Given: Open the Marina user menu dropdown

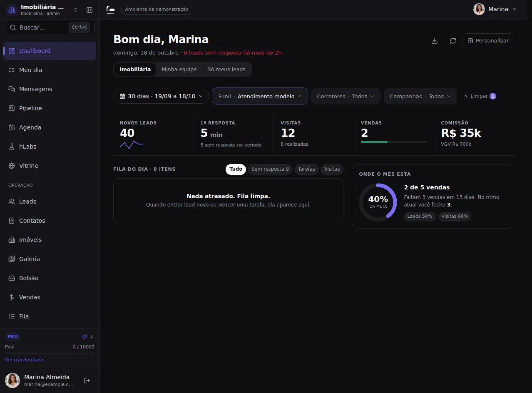Looking at the screenshot, I should (x=495, y=9).
